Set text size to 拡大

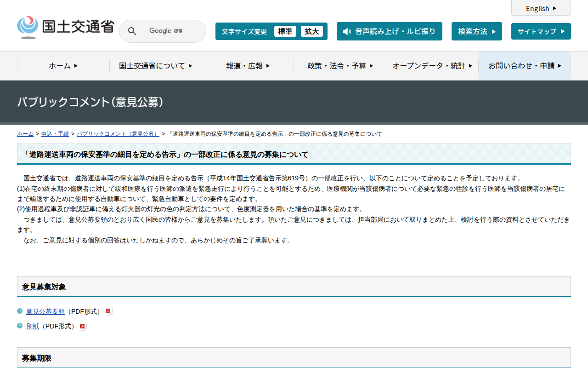point(311,31)
